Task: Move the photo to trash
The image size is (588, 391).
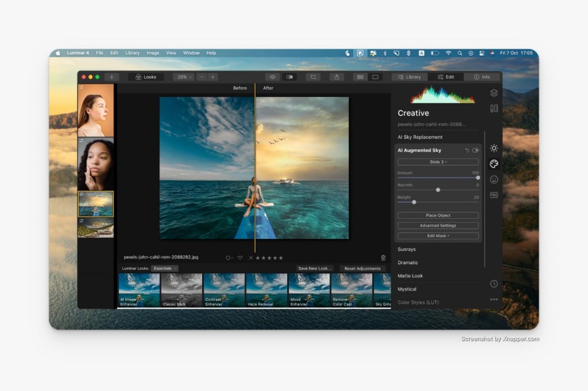Action: click(383, 258)
